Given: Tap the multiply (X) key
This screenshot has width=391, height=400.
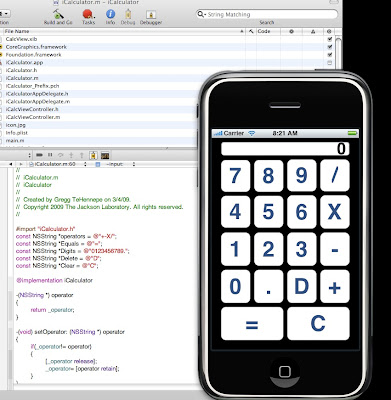Looking at the screenshot, I should coord(335,212).
